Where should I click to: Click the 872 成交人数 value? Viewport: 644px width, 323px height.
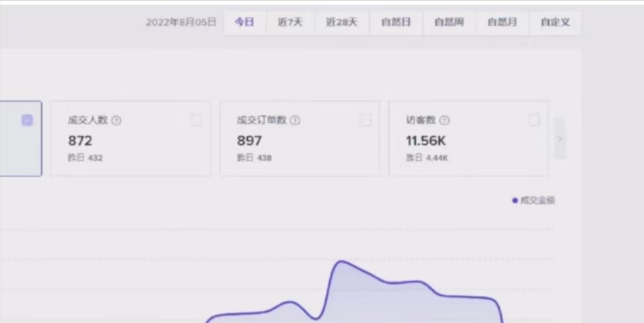point(80,141)
